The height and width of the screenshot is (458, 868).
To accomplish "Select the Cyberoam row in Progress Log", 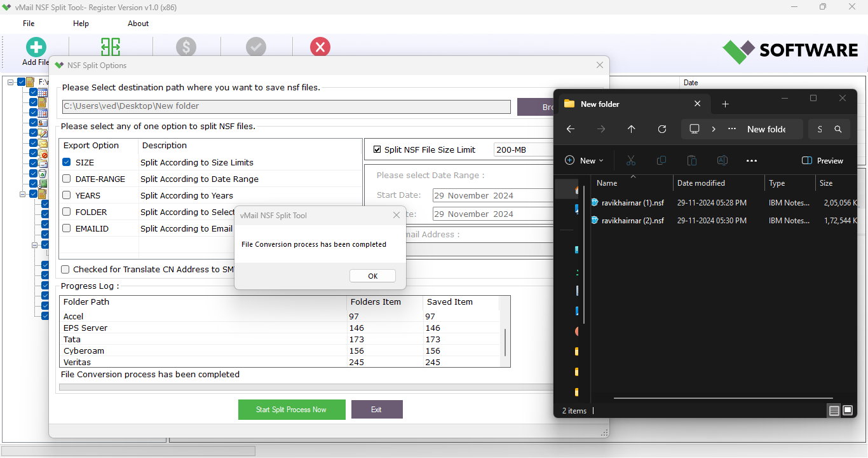I will click(280, 351).
